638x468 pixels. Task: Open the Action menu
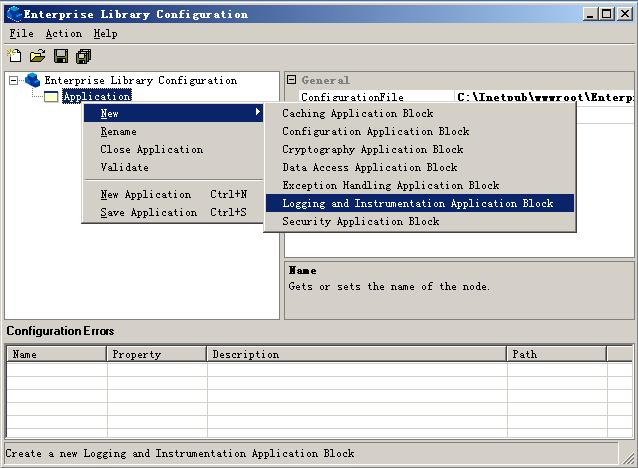[x=63, y=33]
